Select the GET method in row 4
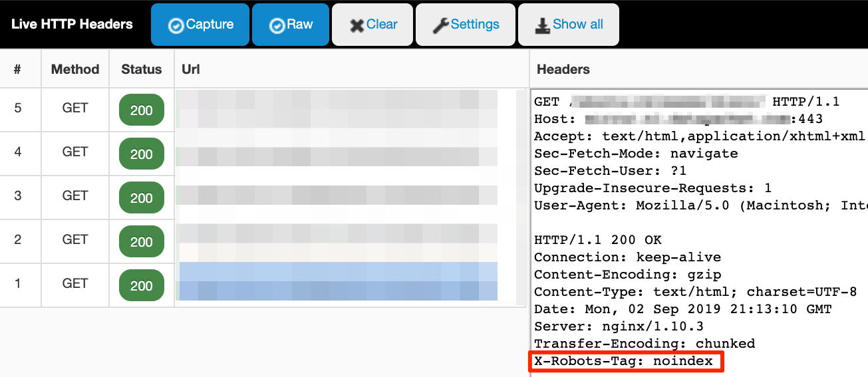This screenshot has width=868, height=377. click(75, 152)
